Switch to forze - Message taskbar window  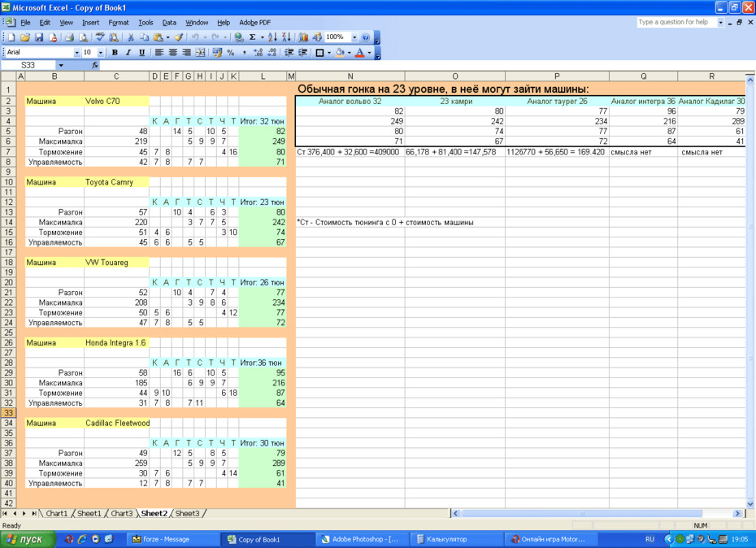tap(173, 539)
